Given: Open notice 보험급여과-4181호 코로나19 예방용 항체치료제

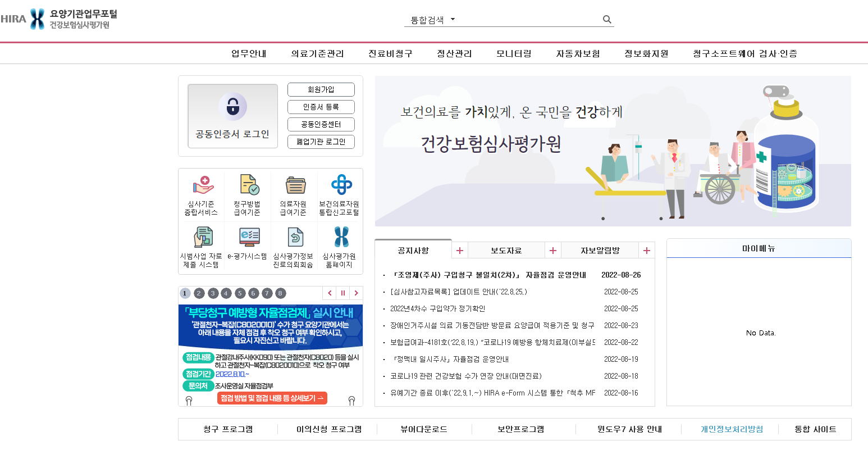Looking at the screenshot, I should [x=492, y=343].
